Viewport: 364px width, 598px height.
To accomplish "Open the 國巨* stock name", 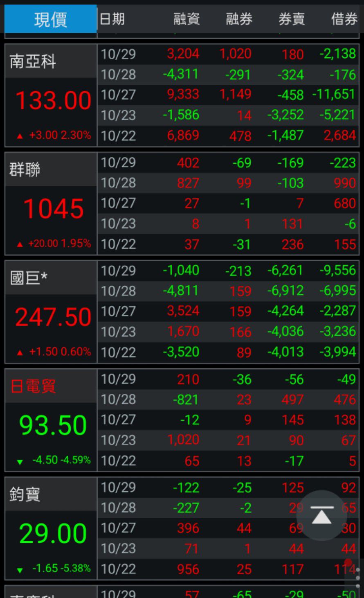I will coord(29,278).
